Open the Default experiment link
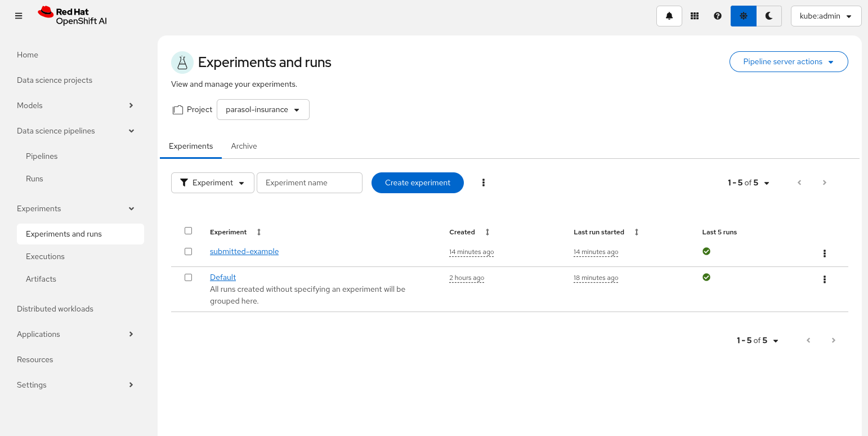868x436 pixels. pos(223,277)
